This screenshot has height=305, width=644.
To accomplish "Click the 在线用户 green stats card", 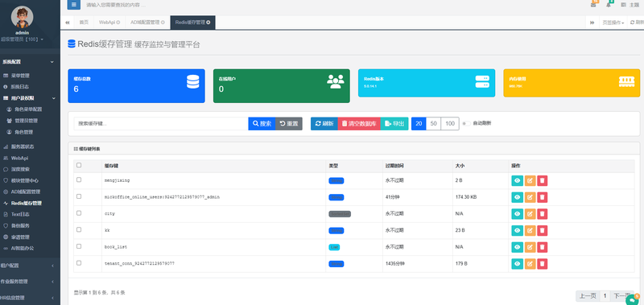I will tap(281, 86).
